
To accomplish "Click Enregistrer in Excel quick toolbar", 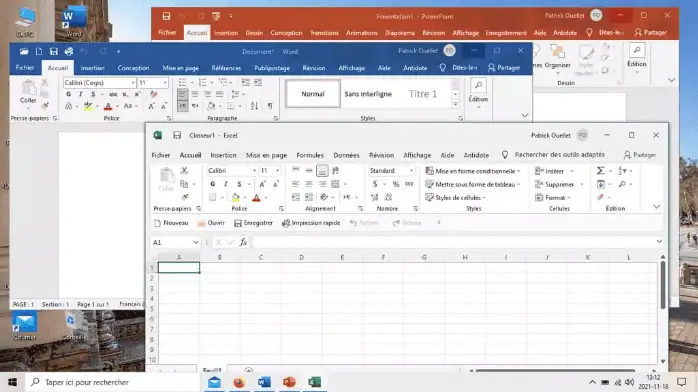I will coord(253,223).
